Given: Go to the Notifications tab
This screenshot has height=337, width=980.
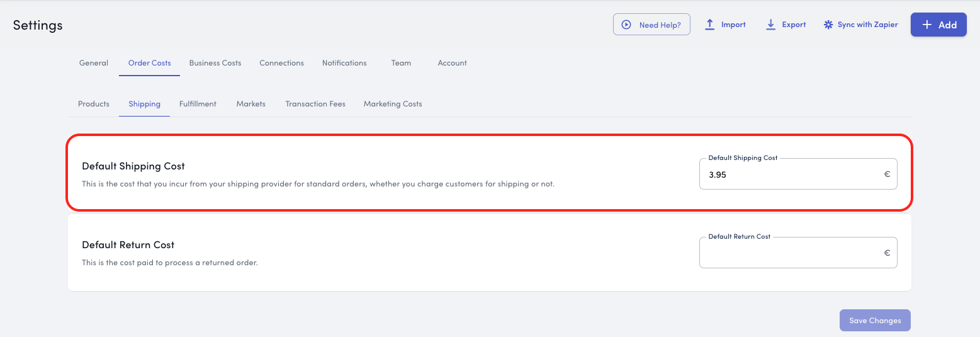Looking at the screenshot, I should (x=344, y=63).
